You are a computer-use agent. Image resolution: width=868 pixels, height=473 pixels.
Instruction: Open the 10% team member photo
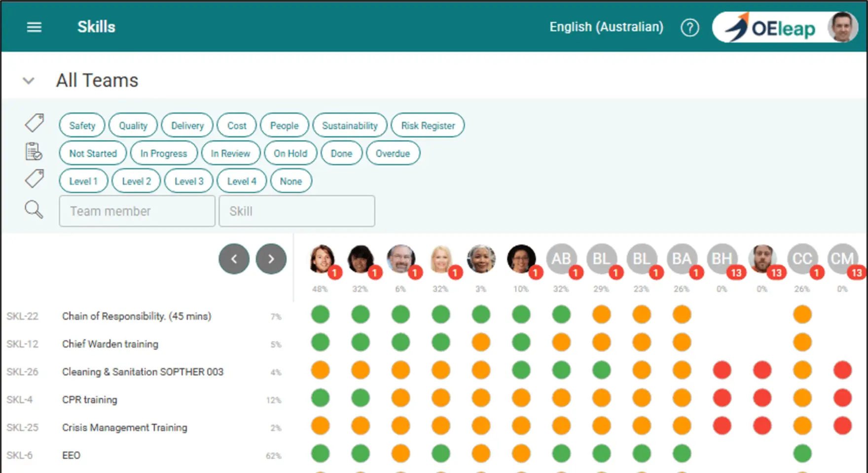(x=521, y=259)
